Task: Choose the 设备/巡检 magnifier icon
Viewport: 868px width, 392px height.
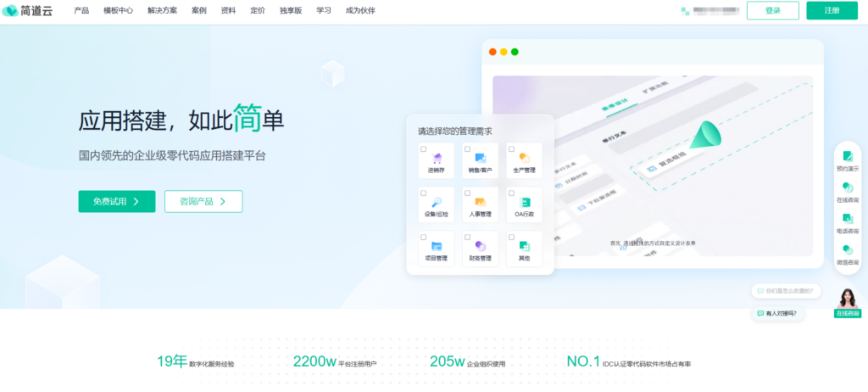Action: (x=437, y=202)
